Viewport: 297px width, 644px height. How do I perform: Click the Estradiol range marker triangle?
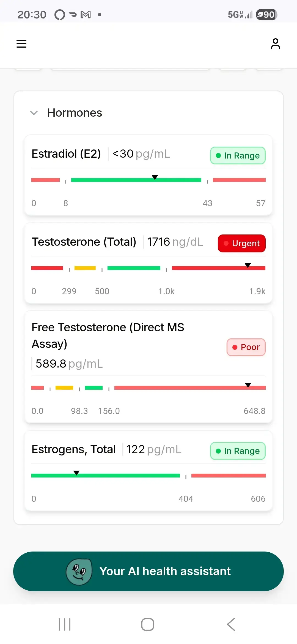pyautogui.click(x=155, y=177)
